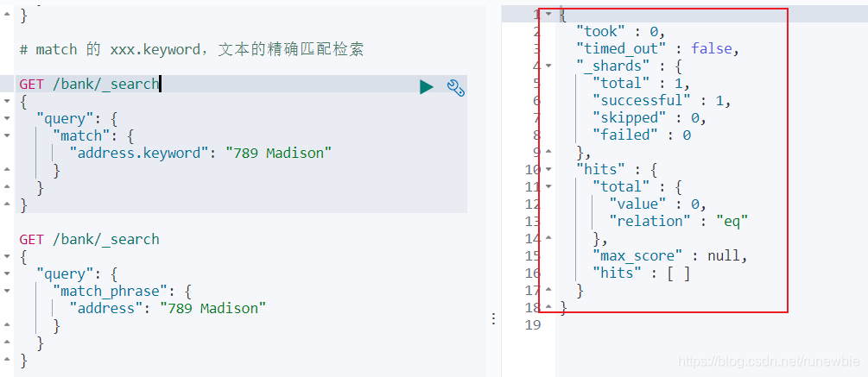Fold the "total" block on response line 11
868x377 pixels.
tap(548, 186)
